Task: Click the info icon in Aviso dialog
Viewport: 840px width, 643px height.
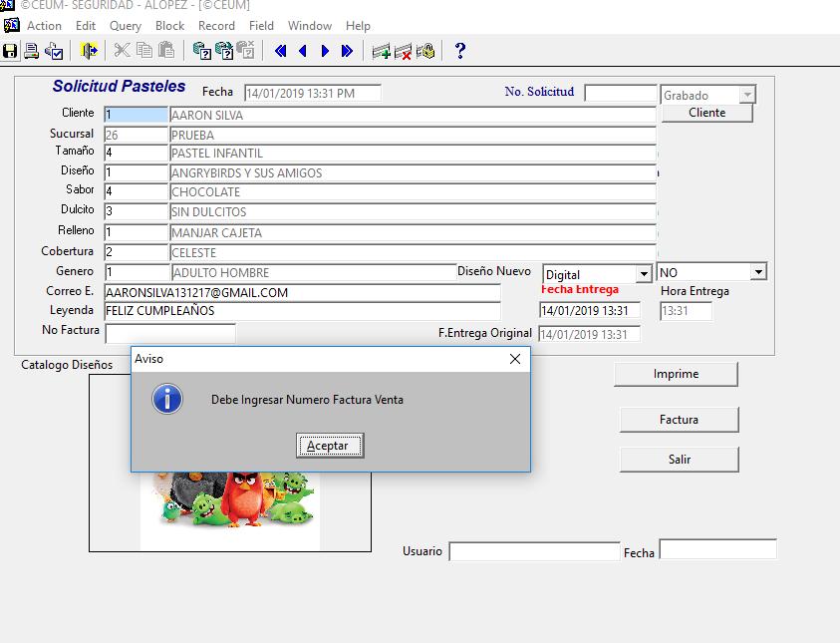Action: (x=167, y=399)
